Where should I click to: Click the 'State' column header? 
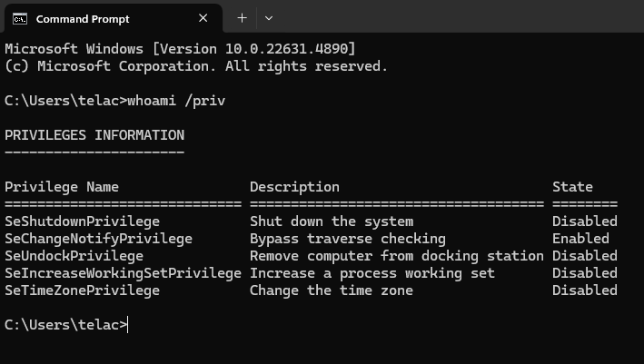[572, 187]
